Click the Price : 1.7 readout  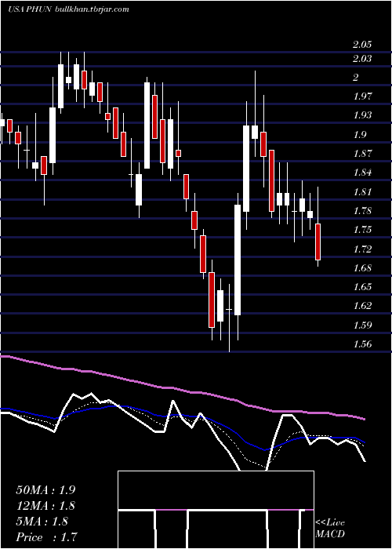[46, 537]
